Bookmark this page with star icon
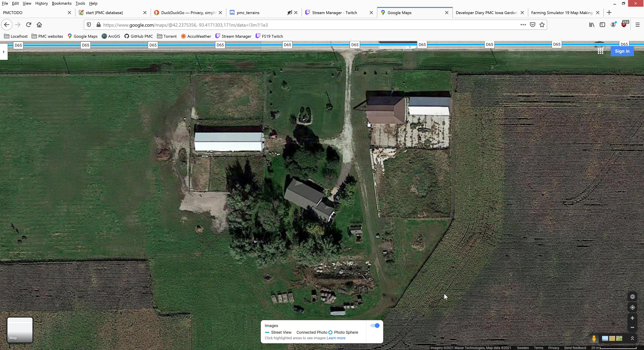The height and width of the screenshot is (350, 644). tap(542, 25)
